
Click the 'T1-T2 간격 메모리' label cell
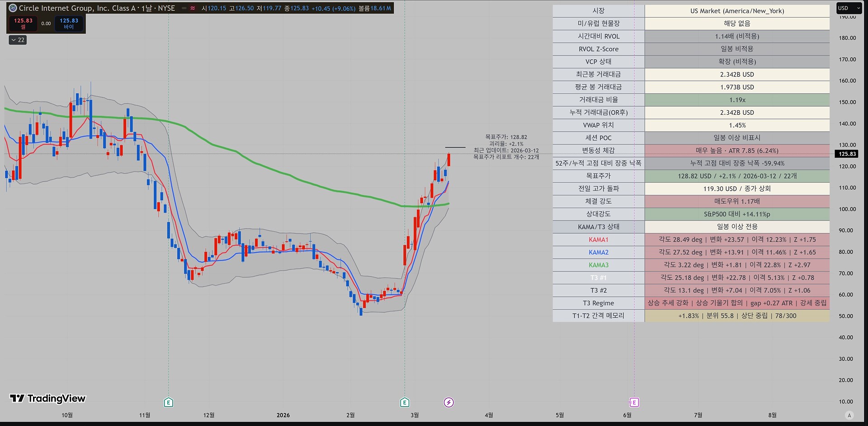(x=598, y=316)
